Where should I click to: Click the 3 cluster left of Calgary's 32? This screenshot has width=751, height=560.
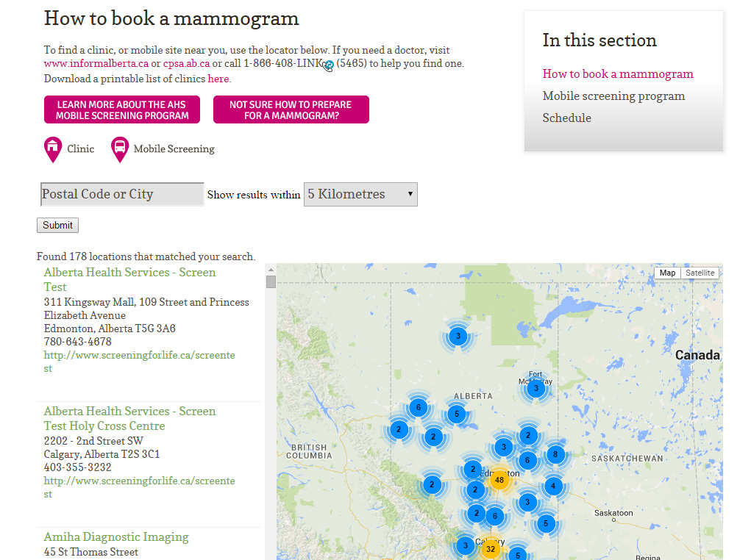pyautogui.click(x=465, y=545)
